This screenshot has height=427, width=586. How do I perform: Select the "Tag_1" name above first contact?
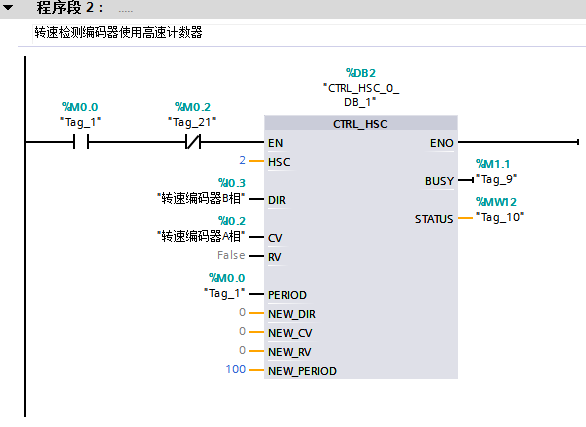[81, 122]
